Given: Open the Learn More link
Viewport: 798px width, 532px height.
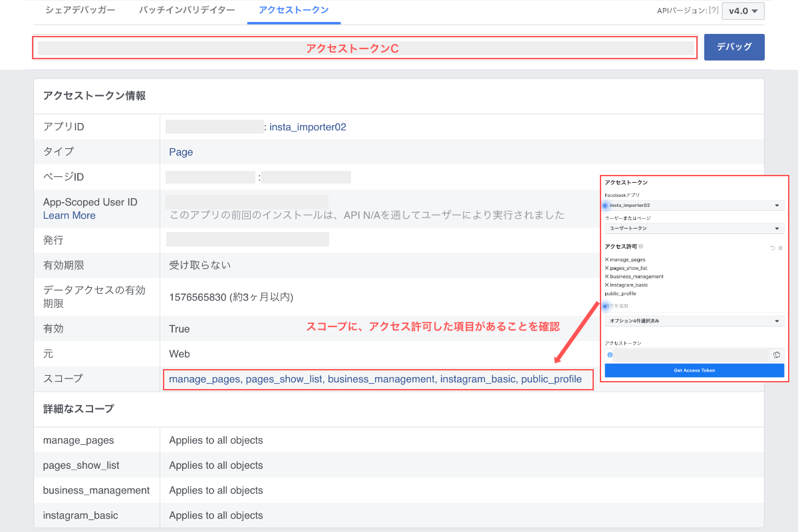Looking at the screenshot, I should [69, 215].
